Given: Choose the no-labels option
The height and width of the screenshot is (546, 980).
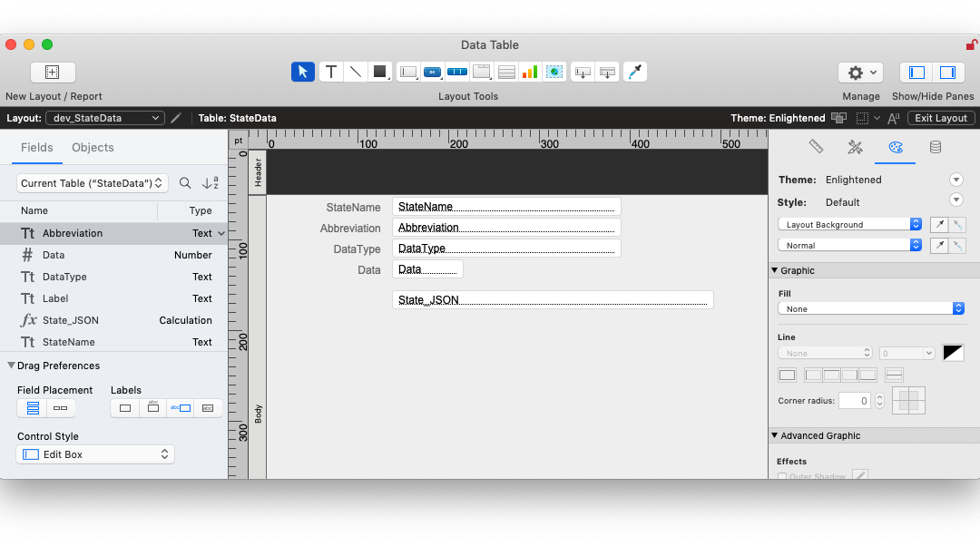Looking at the screenshot, I should click(x=125, y=408).
